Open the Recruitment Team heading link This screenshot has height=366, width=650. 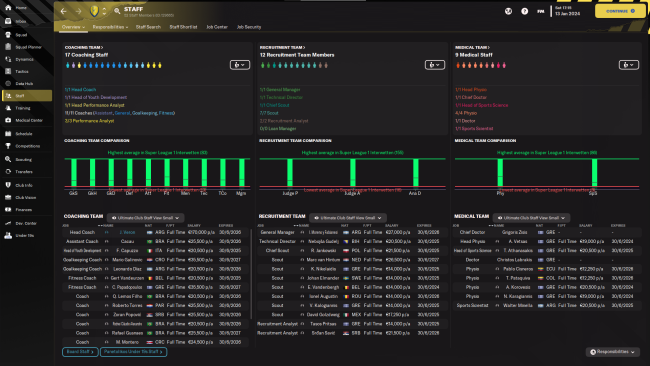point(282,47)
